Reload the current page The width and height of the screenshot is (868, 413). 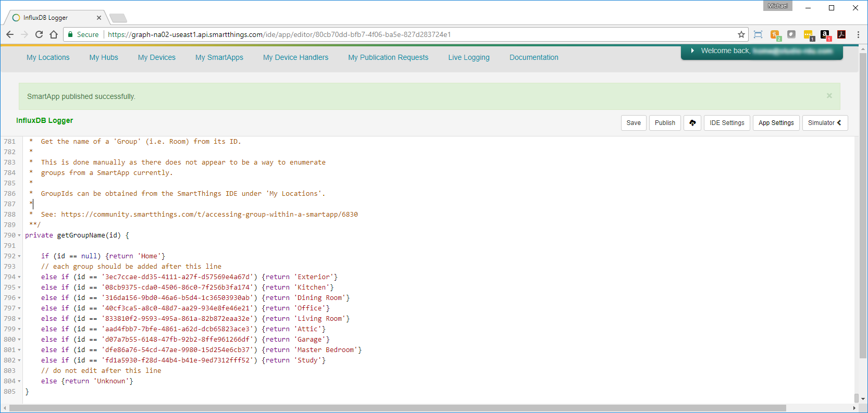(39, 34)
